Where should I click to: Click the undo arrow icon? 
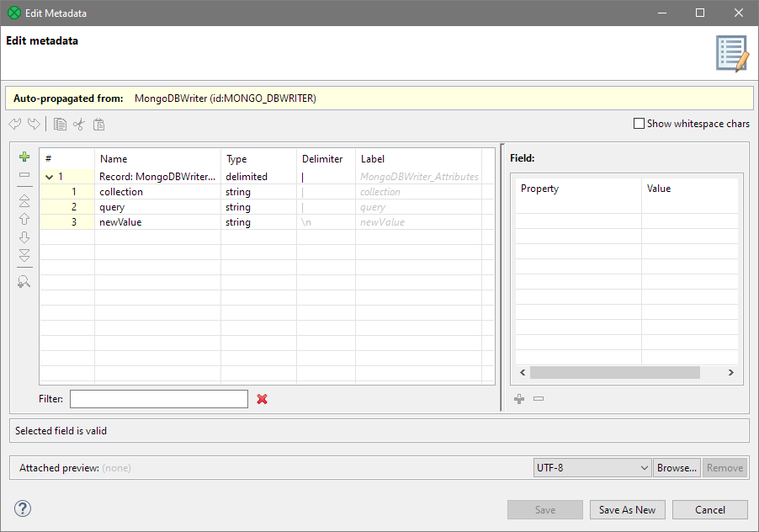coord(15,124)
